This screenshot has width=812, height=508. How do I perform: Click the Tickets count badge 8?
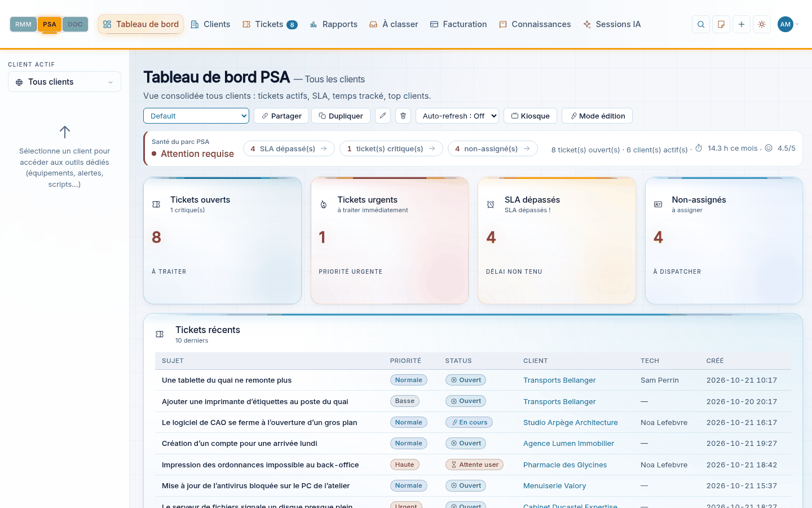292,25
